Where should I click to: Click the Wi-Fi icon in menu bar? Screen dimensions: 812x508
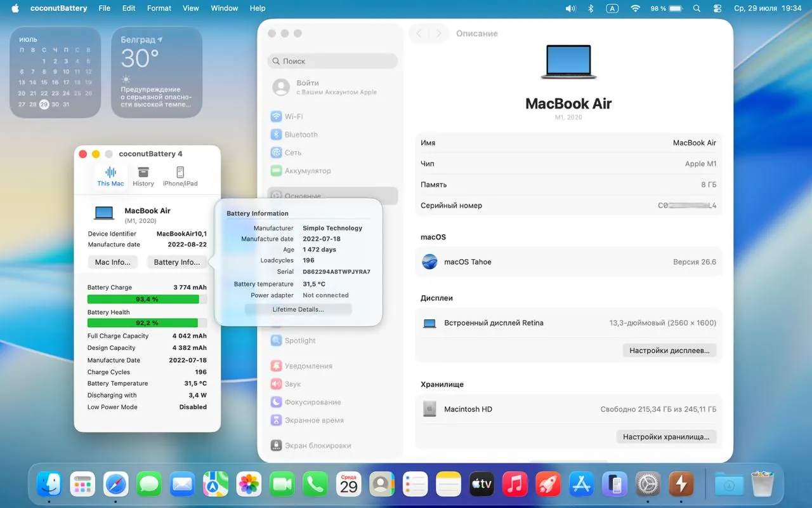[x=635, y=8]
